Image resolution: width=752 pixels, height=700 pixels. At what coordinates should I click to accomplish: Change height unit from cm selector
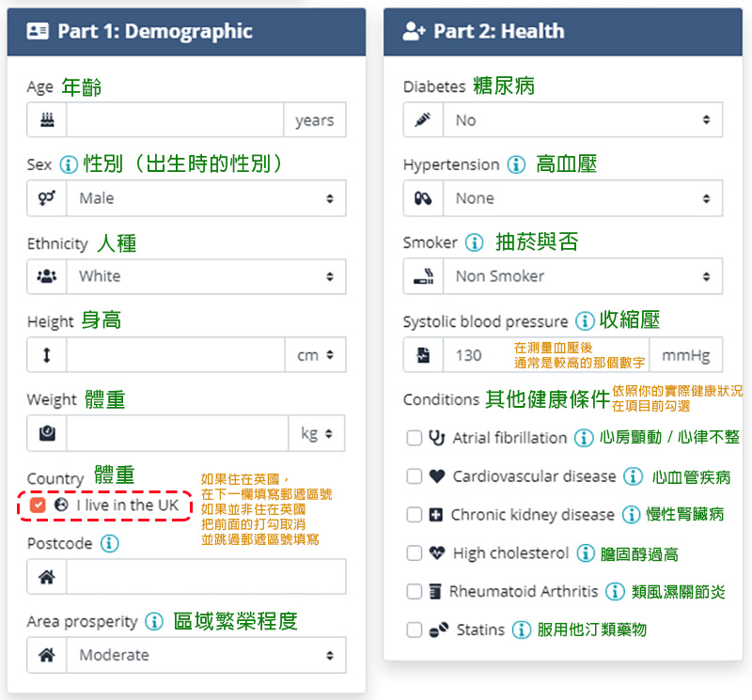315,355
